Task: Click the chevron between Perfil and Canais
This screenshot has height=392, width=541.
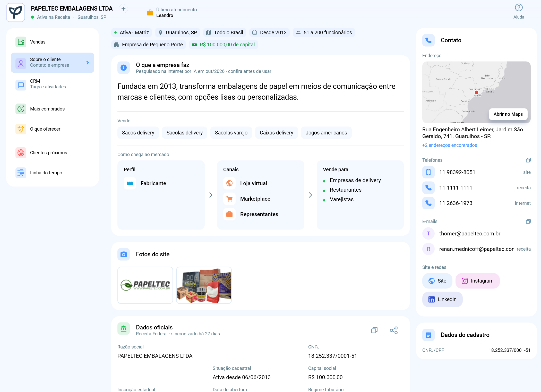Action: pyautogui.click(x=211, y=195)
